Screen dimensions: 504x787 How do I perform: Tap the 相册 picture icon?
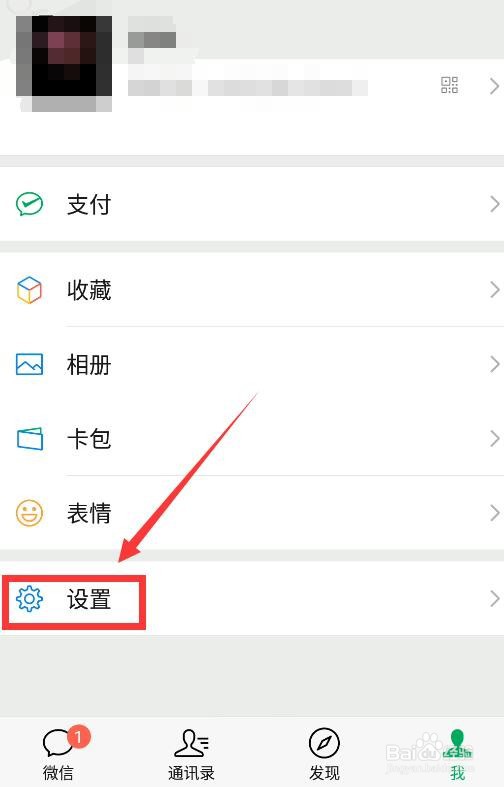(30, 364)
